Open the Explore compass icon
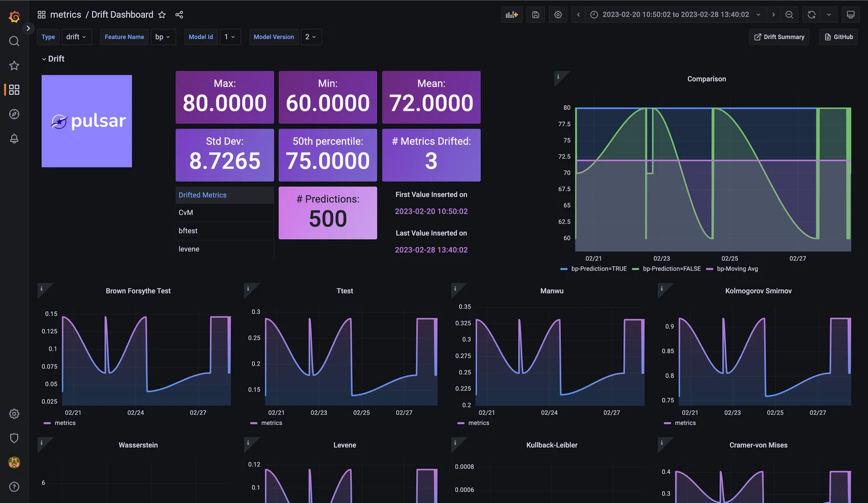Screen dimensions: 868x503 click(x=14, y=114)
